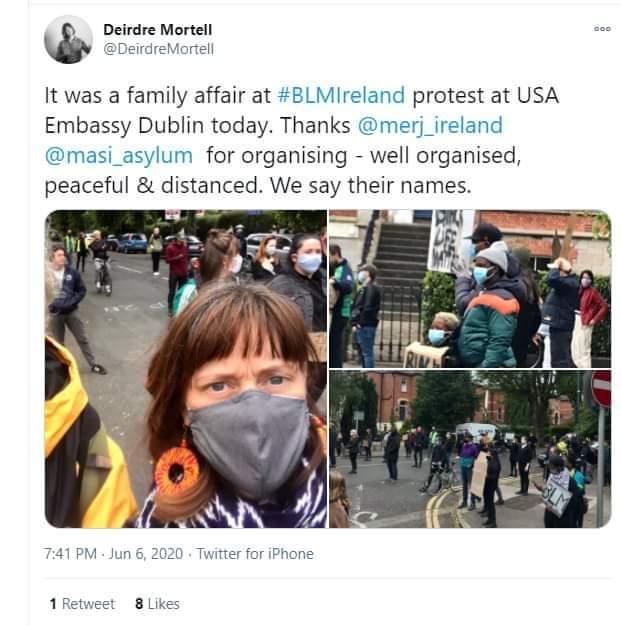Enlarge the masked selfie photo
This screenshot has width=621, height=626.
(186, 368)
